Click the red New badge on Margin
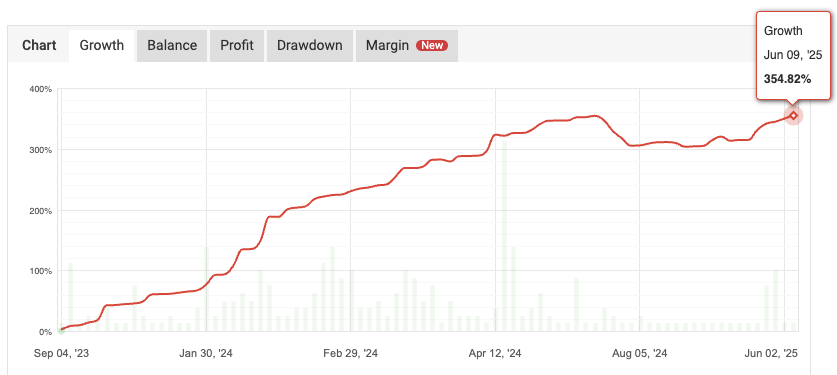This screenshot has width=837, height=375. click(432, 45)
